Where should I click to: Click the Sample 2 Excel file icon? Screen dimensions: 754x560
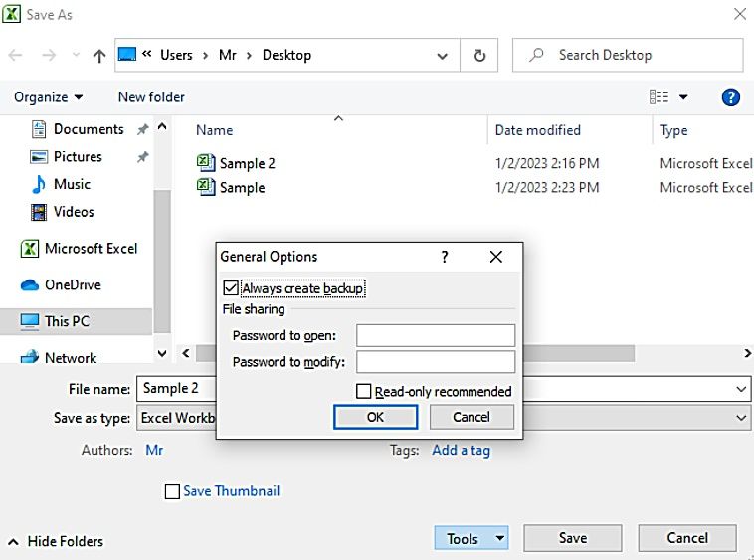click(x=205, y=162)
